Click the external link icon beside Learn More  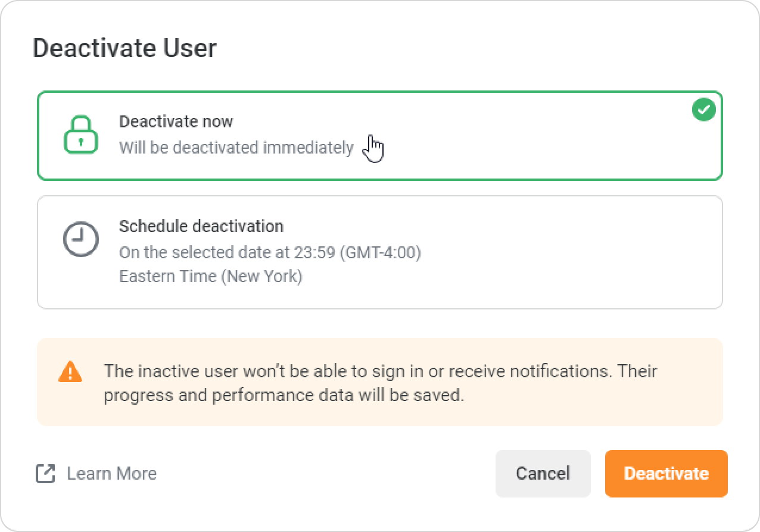point(46,474)
